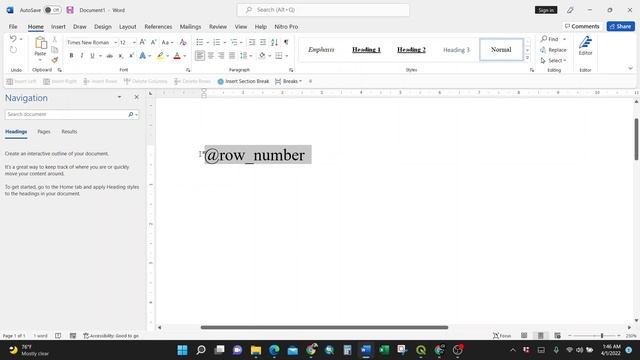The height and width of the screenshot is (360, 640).
Task: Open the Editor pane icon
Action: tap(585, 45)
